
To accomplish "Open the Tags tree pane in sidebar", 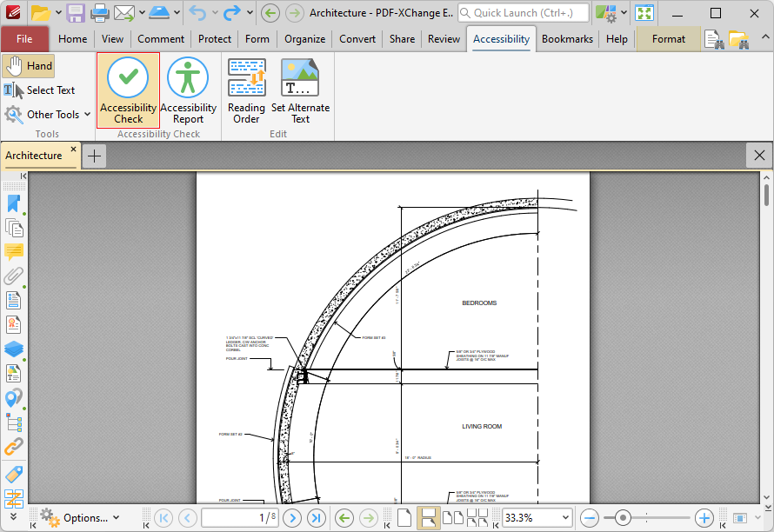I will tap(14, 422).
